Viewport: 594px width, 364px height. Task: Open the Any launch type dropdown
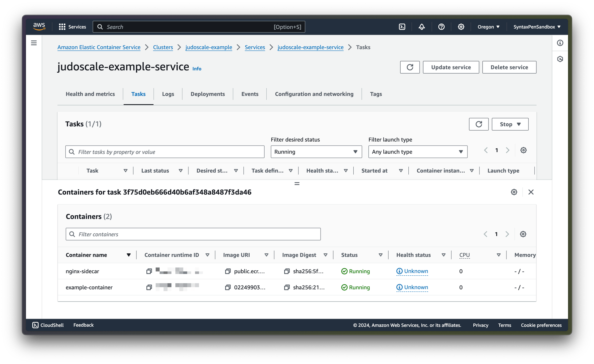pyautogui.click(x=418, y=152)
